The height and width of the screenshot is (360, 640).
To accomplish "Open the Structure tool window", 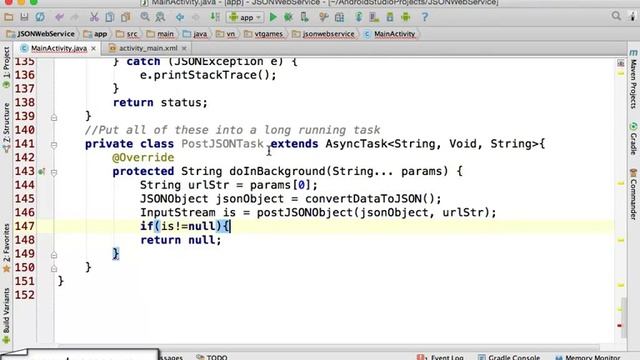I will click(x=6, y=127).
